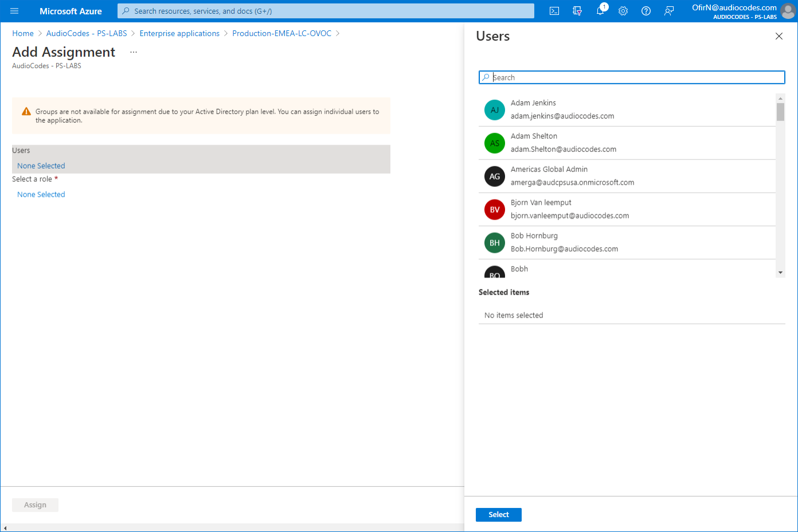Click None Selected under Select a role
The image size is (798, 532).
click(41, 194)
